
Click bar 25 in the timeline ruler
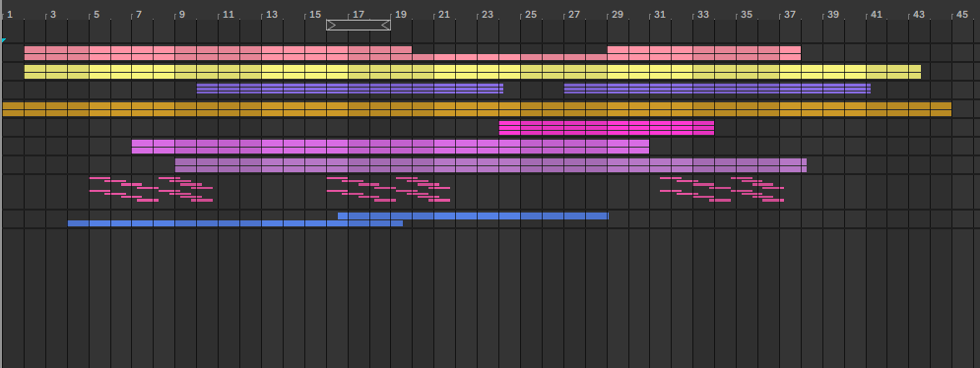[x=531, y=14]
